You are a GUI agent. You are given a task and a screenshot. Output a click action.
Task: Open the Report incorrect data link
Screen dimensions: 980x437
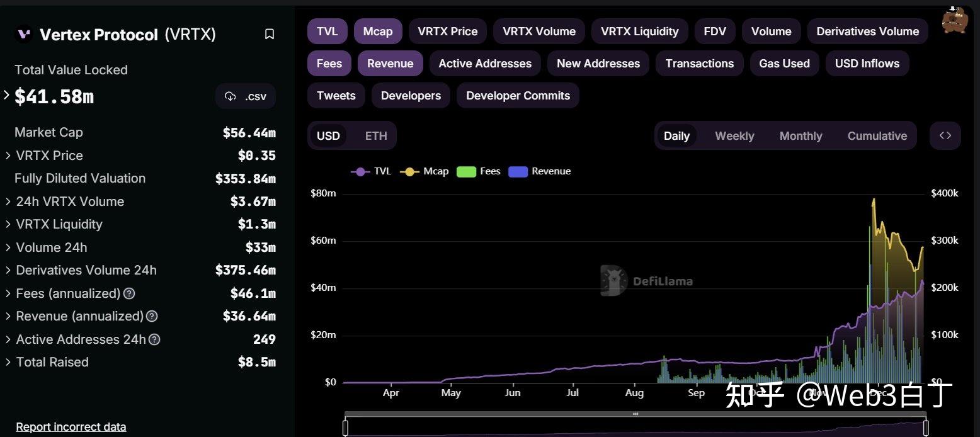71,427
